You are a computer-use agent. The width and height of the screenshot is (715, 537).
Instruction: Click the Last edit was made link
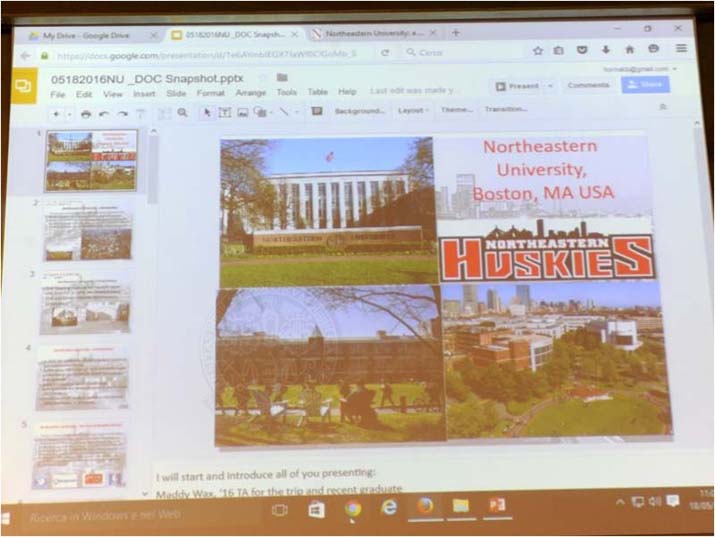(412, 91)
